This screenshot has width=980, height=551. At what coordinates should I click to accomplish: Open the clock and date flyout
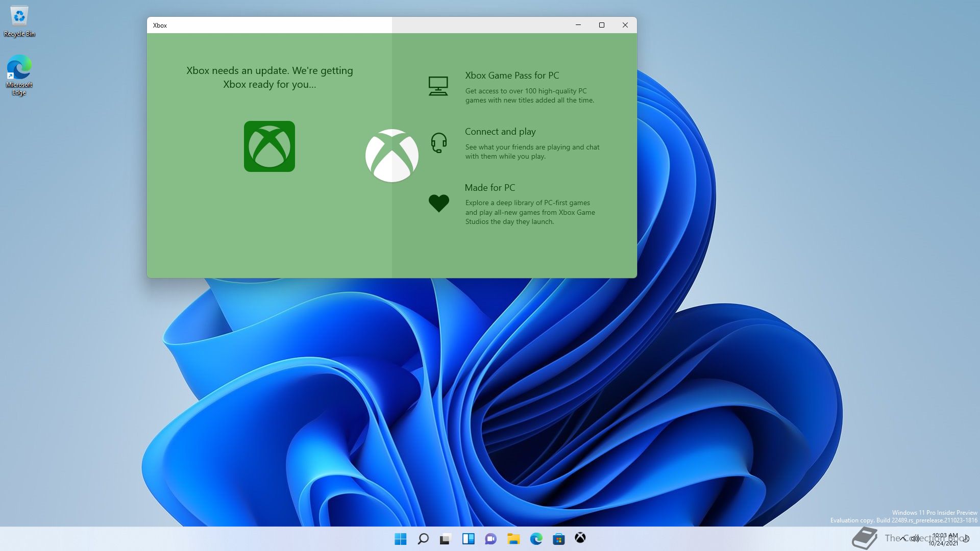(x=944, y=539)
